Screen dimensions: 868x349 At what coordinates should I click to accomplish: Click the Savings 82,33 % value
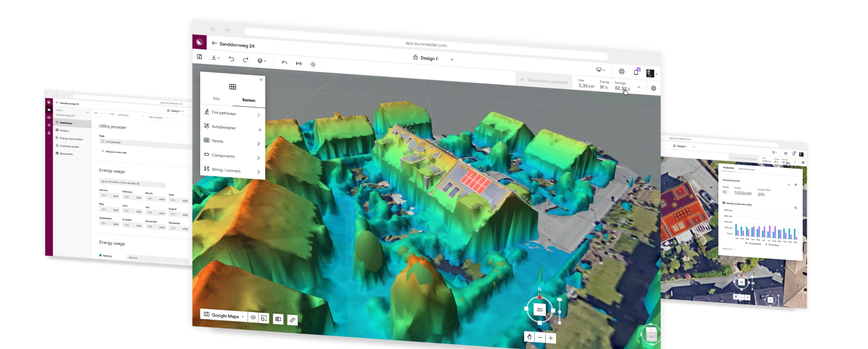point(622,88)
